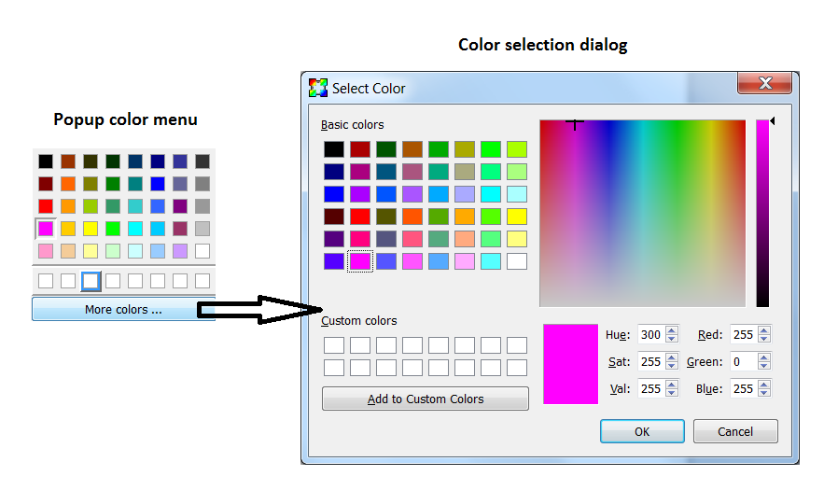The width and height of the screenshot is (838, 504).
Task: Increase the Hue value with up arrow
Action: [x=672, y=330]
